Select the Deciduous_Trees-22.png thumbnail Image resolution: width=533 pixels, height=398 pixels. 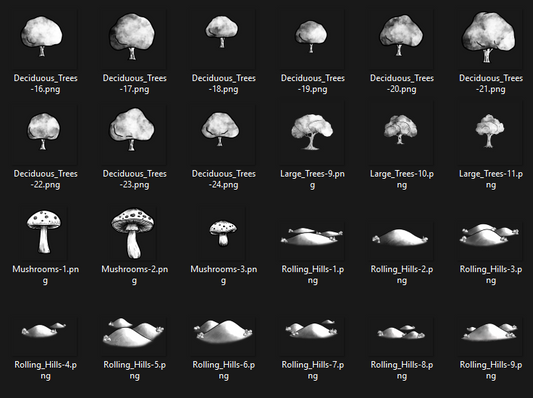[45, 135]
